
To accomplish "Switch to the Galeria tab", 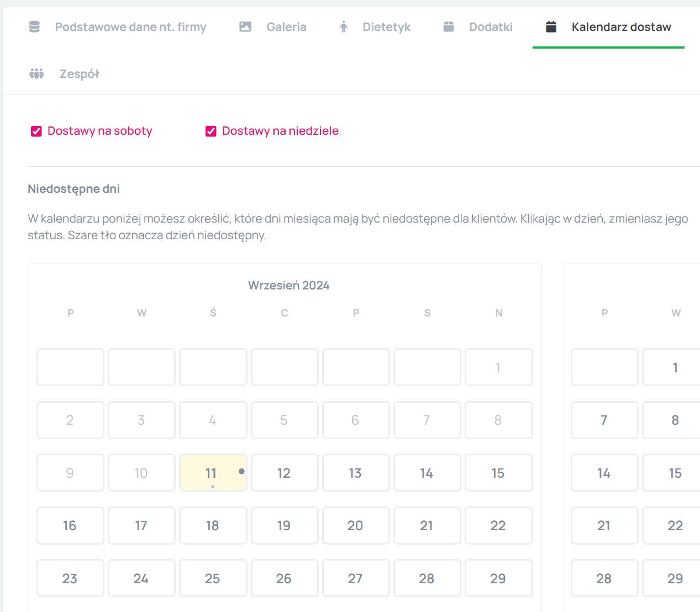I will pos(286,27).
